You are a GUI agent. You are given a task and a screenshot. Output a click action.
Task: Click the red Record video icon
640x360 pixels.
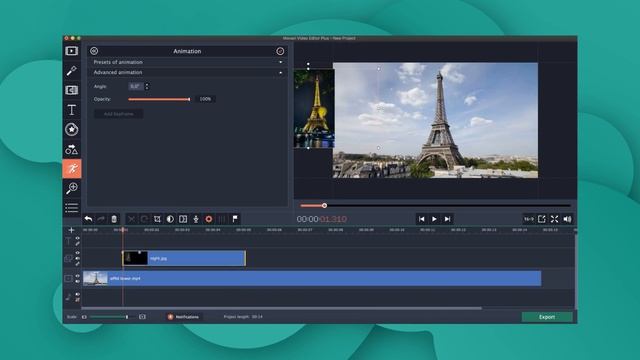click(x=209, y=219)
